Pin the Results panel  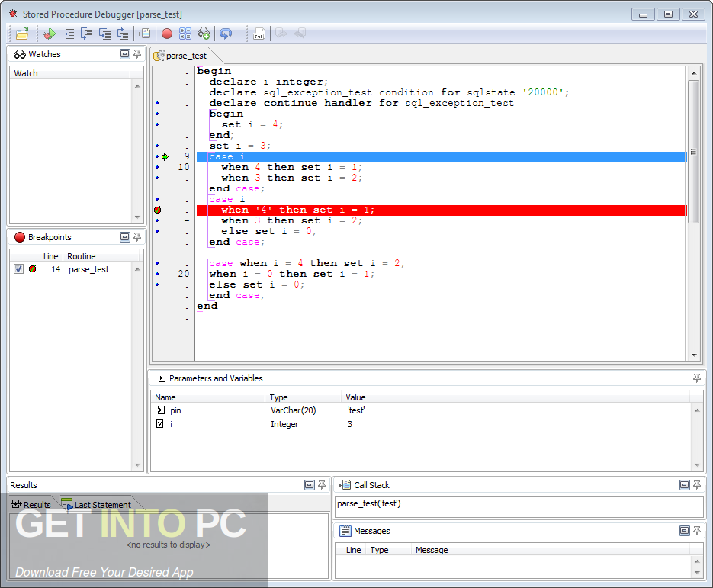[x=322, y=485]
